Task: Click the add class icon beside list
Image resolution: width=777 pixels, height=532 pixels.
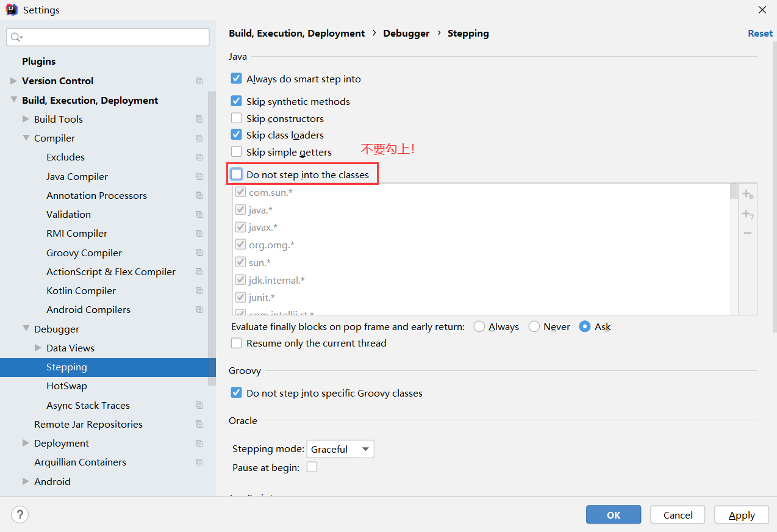Action: [x=748, y=194]
